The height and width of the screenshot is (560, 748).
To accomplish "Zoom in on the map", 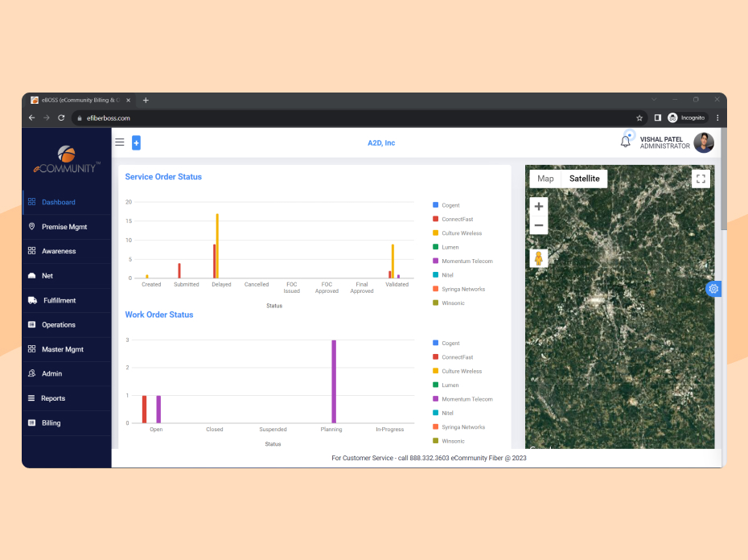I will tap(539, 206).
